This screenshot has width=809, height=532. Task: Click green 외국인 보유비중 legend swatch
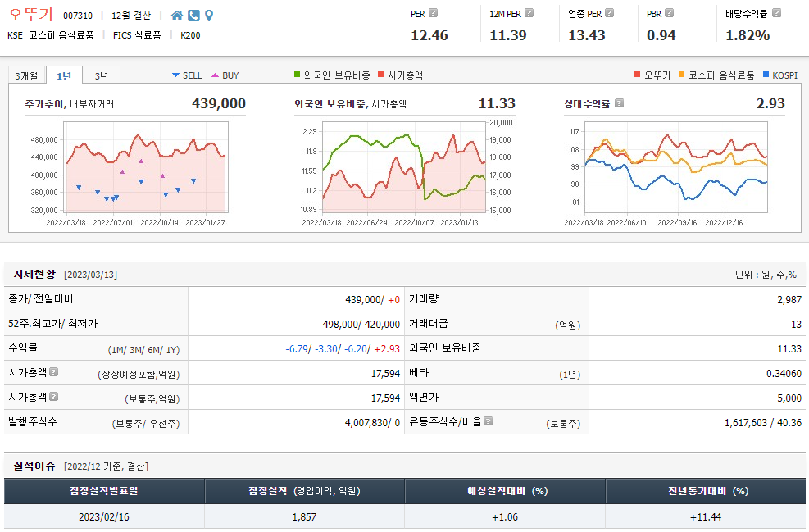coord(298,75)
